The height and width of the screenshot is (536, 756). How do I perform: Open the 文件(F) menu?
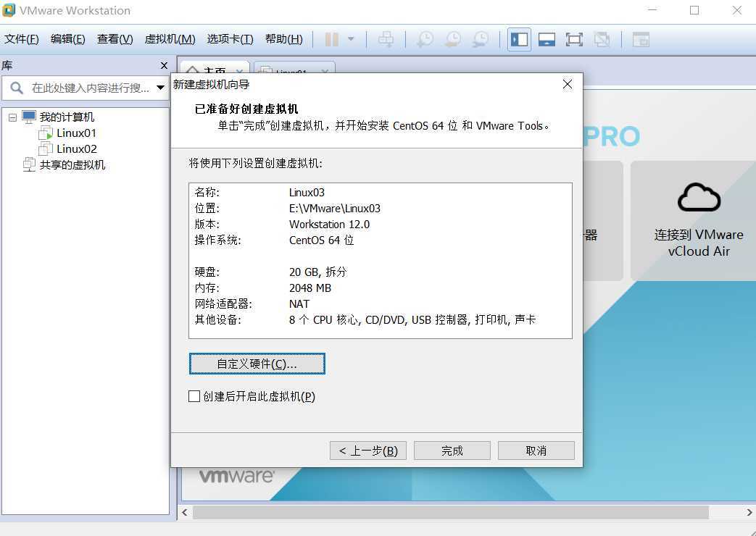tap(21, 39)
